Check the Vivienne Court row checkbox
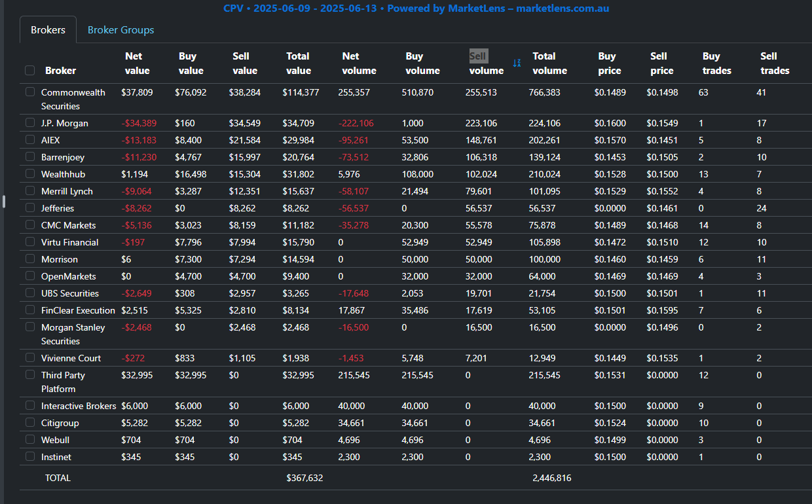This screenshot has width=812, height=504. (x=29, y=357)
